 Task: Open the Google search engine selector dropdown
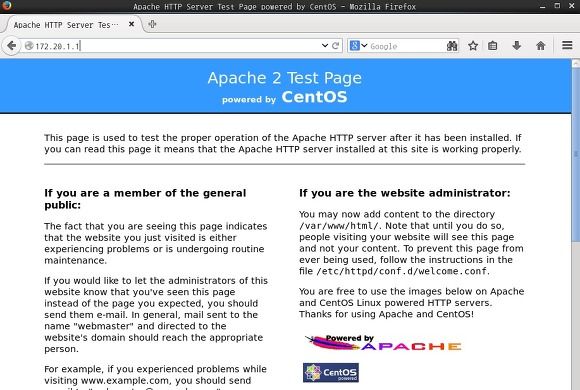tap(358, 46)
